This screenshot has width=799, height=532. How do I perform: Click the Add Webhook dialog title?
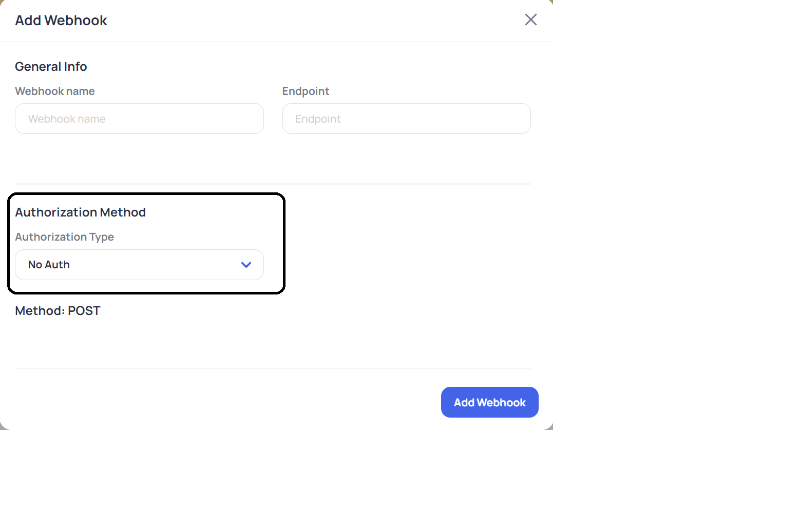(61, 20)
